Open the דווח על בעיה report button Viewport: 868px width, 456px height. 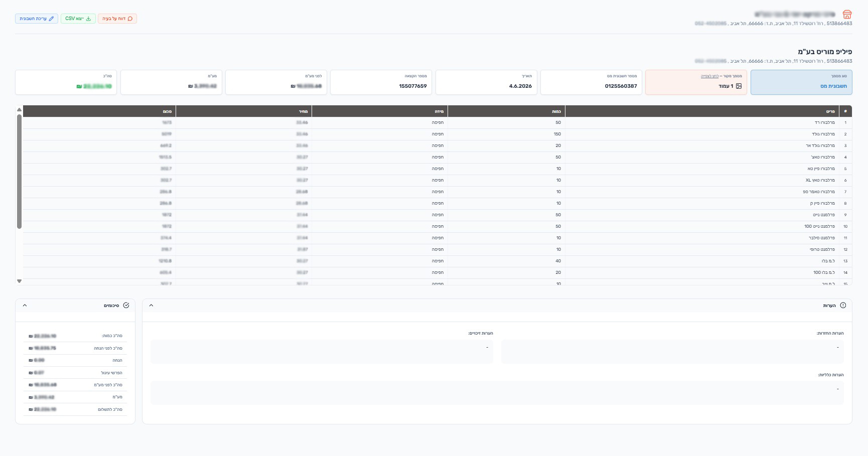(117, 19)
